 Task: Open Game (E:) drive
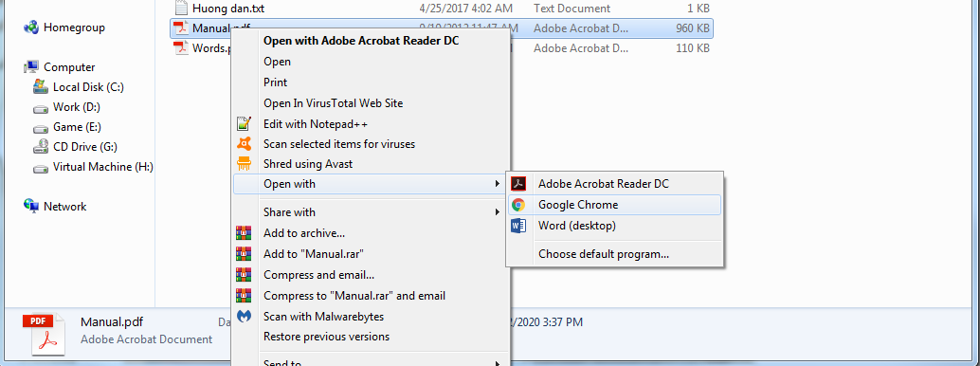click(76, 128)
